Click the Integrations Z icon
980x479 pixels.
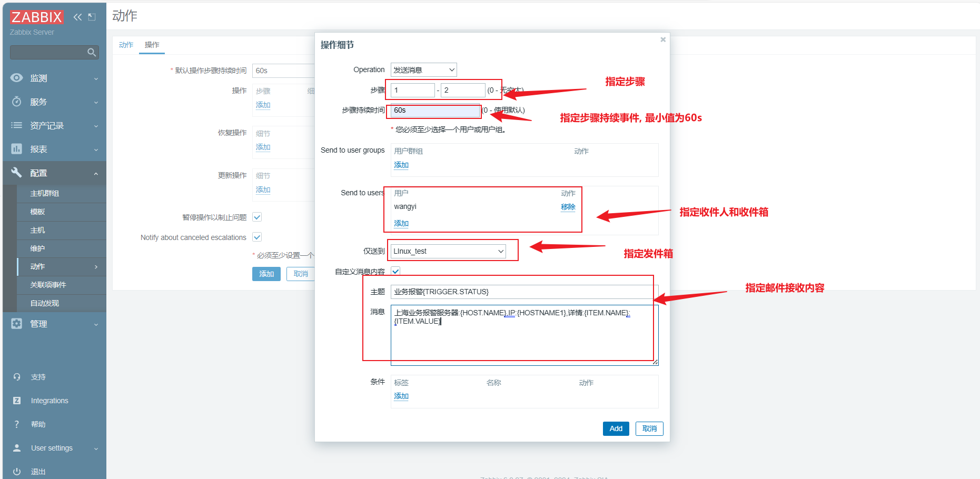[x=17, y=401]
